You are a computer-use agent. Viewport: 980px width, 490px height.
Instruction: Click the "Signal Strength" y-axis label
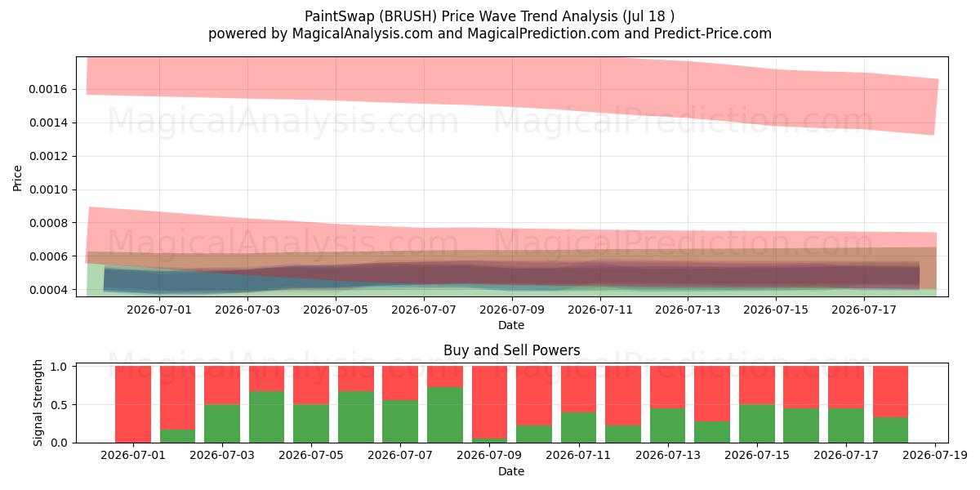pyautogui.click(x=38, y=403)
